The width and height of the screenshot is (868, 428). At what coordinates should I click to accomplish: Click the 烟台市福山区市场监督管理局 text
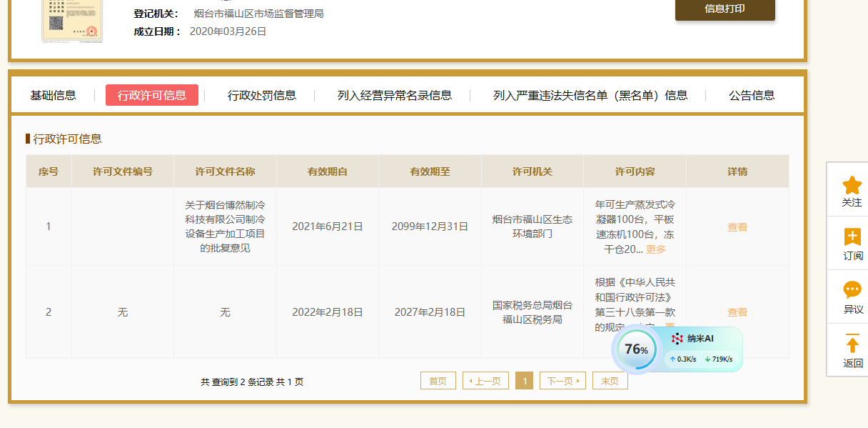(x=258, y=14)
